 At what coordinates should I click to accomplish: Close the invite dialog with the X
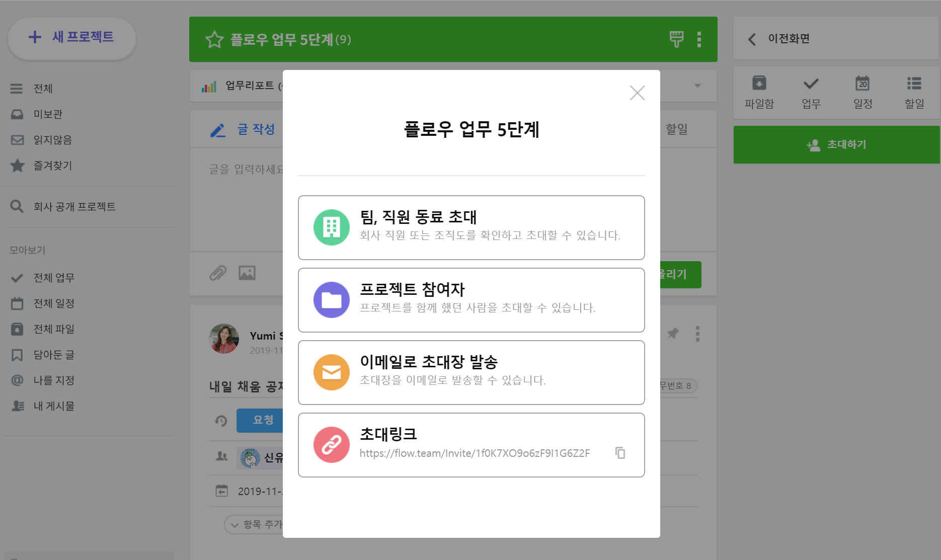[x=637, y=93]
